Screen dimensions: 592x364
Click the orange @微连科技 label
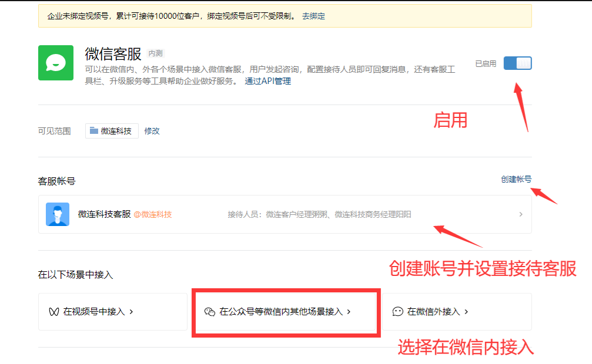point(153,215)
